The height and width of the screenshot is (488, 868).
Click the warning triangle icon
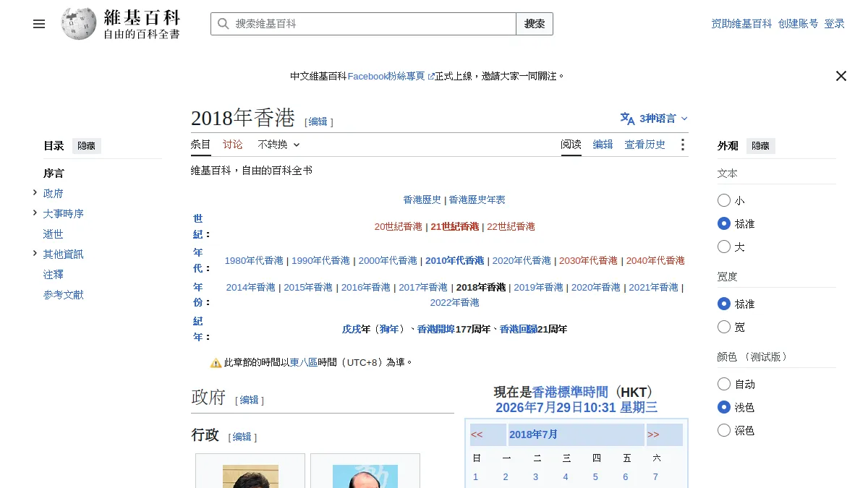pyautogui.click(x=216, y=363)
